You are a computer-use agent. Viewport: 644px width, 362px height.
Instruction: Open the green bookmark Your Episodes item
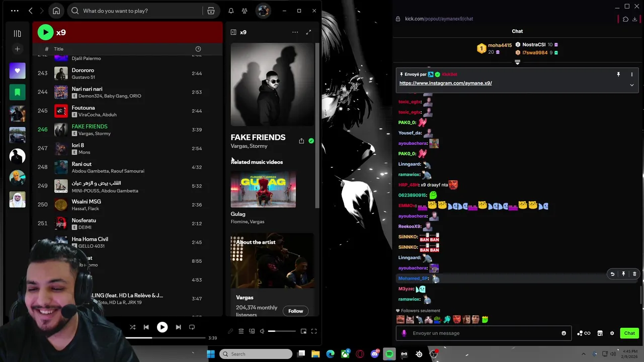(x=17, y=93)
